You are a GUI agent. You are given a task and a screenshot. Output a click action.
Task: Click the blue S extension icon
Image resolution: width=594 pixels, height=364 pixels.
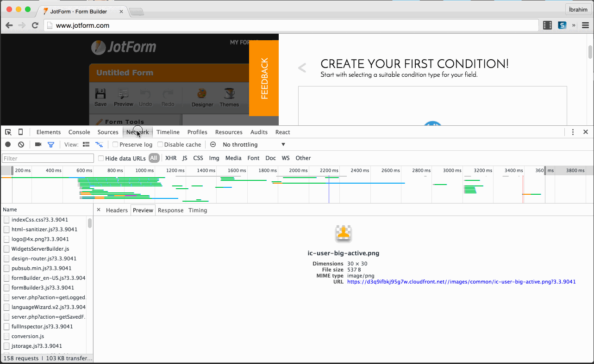(x=562, y=25)
